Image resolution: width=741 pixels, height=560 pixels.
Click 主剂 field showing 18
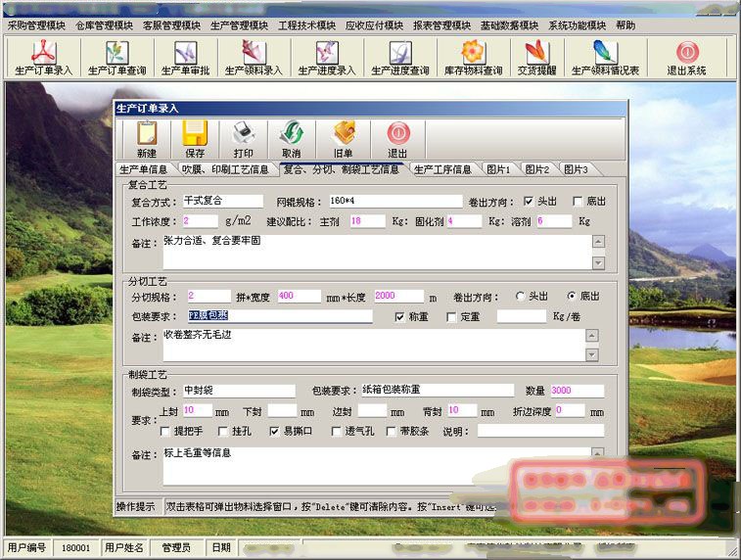368,221
